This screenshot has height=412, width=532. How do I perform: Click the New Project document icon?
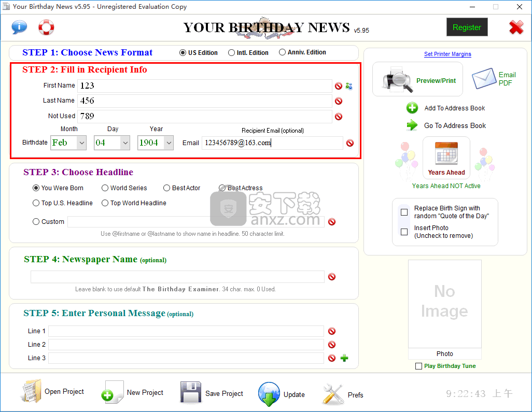(113, 392)
